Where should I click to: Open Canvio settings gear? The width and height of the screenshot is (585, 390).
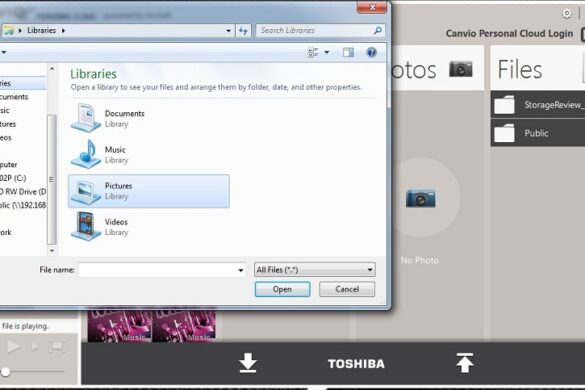pos(567,14)
